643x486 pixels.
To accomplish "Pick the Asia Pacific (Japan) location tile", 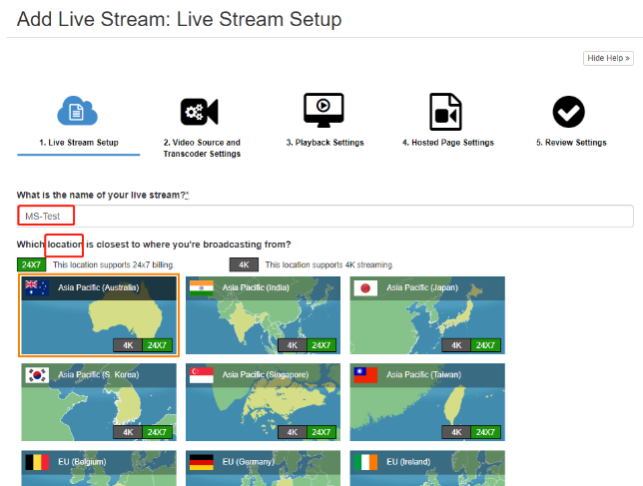I will pos(428,315).
